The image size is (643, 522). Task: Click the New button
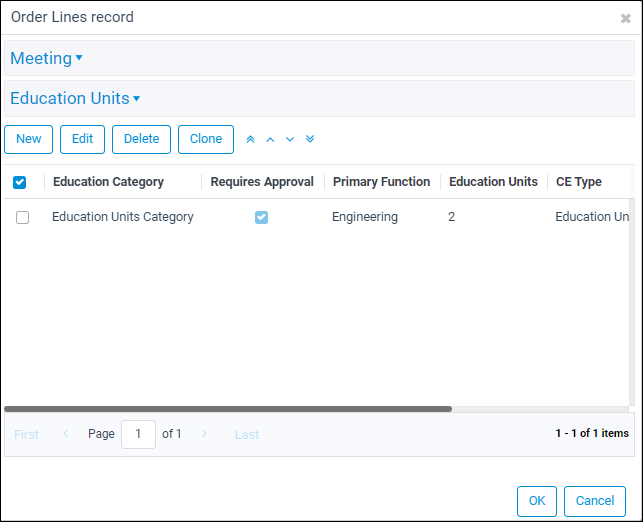click(29, 139)
